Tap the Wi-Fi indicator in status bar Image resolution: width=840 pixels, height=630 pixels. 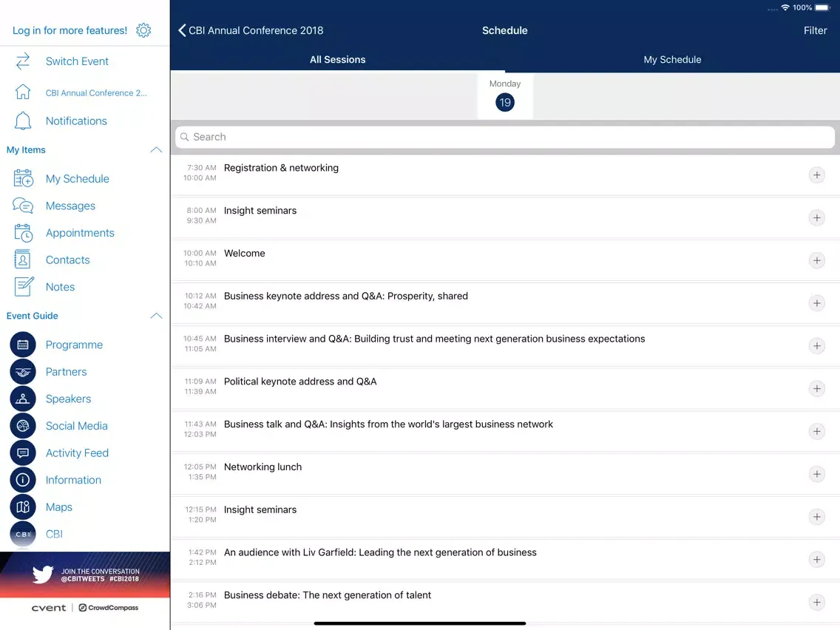(785, 7)
